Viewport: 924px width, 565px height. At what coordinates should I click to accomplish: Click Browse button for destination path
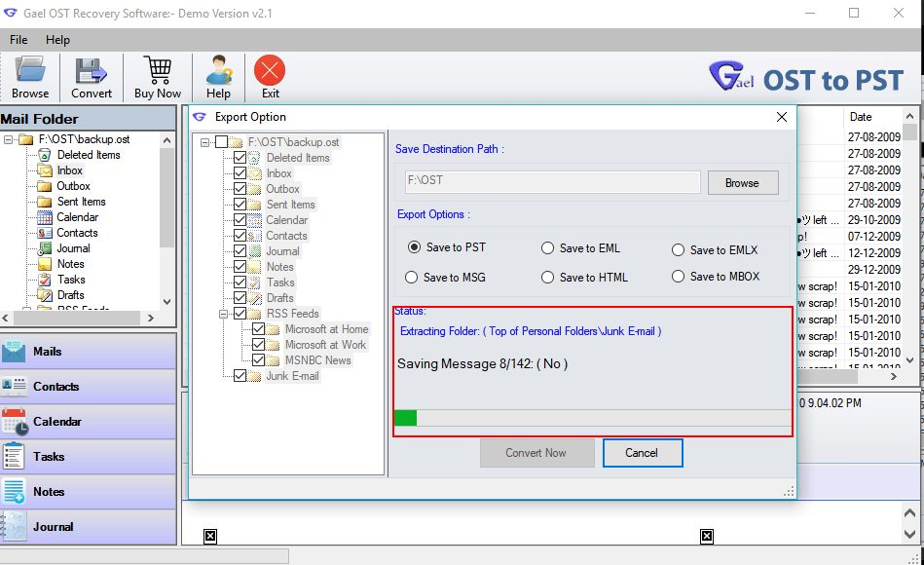[743, 183]
